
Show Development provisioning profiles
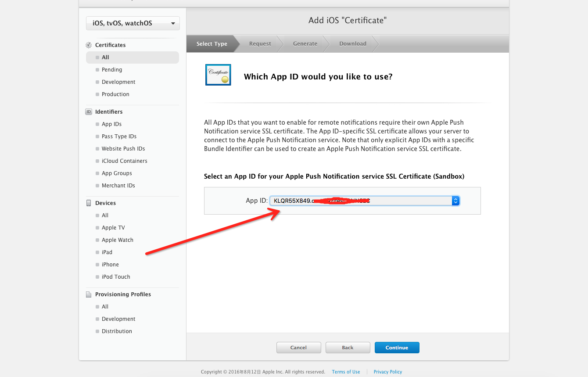click(x=118, y=319)
